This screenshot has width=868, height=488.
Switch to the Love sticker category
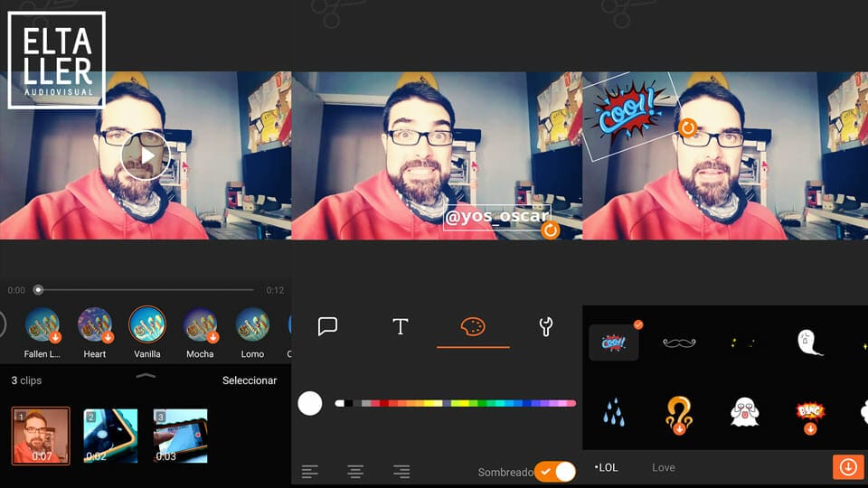[663, 467]
